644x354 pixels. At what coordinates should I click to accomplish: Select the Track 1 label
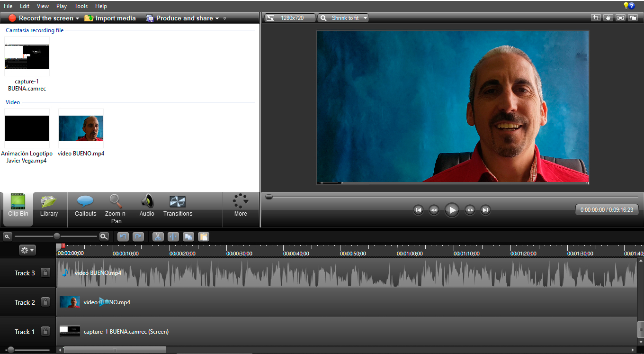click(x=25, y=332)
